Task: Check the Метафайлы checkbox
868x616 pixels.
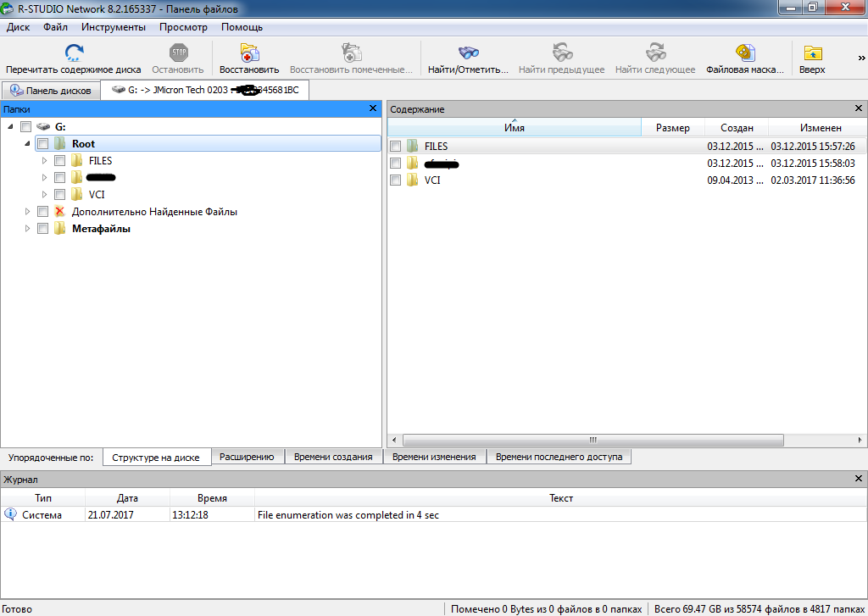Action: 42,229
